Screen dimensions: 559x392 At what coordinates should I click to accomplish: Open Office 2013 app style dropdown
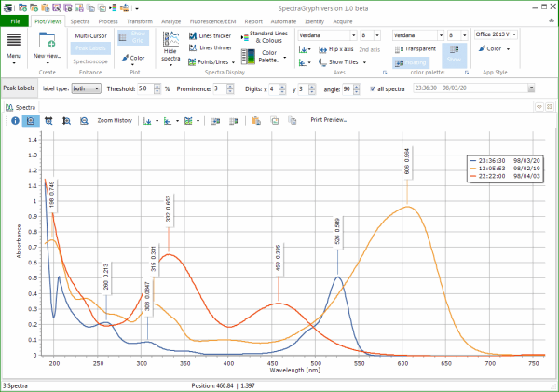(514, 34)
